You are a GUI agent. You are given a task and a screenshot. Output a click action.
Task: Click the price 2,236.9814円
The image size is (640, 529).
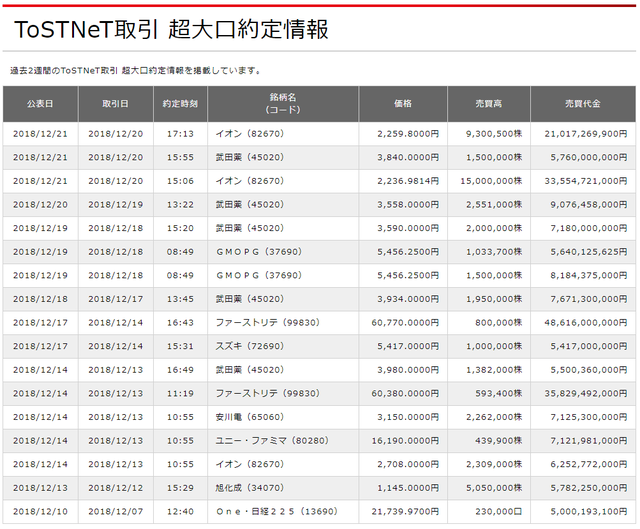tap(408, 181)
